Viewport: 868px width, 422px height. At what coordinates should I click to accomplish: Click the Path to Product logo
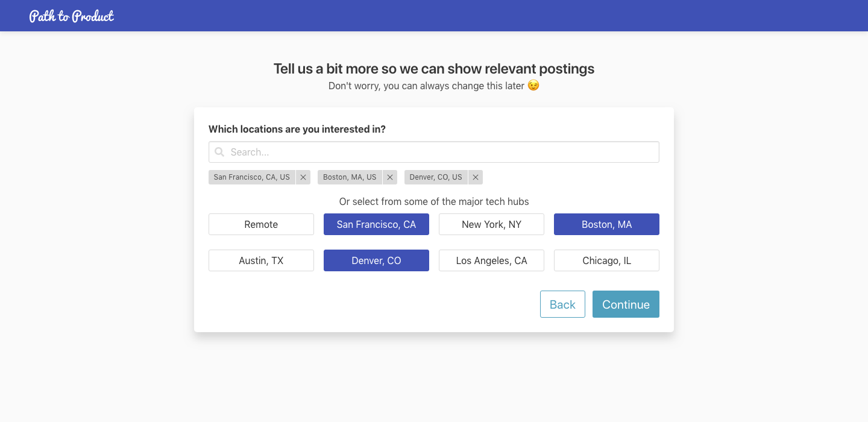[x=71, y=16]
